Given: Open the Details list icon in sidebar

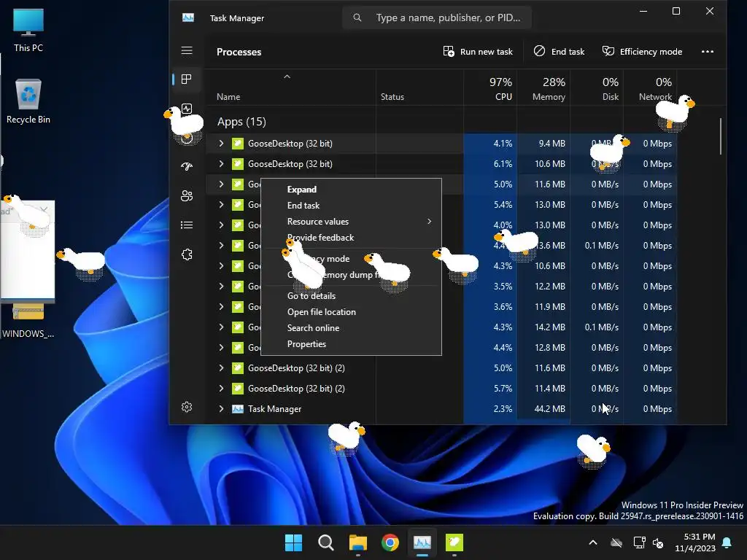Looking at the screenshot, I should coord(187,225).
